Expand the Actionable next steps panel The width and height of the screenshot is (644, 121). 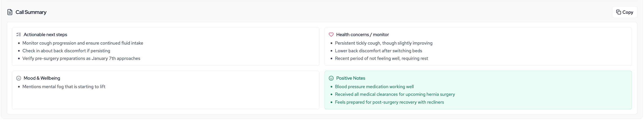tap(46, 34)
